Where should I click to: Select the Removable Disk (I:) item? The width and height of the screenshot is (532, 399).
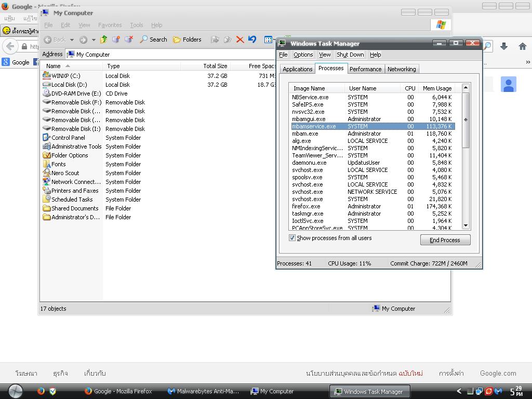point(72,129)
